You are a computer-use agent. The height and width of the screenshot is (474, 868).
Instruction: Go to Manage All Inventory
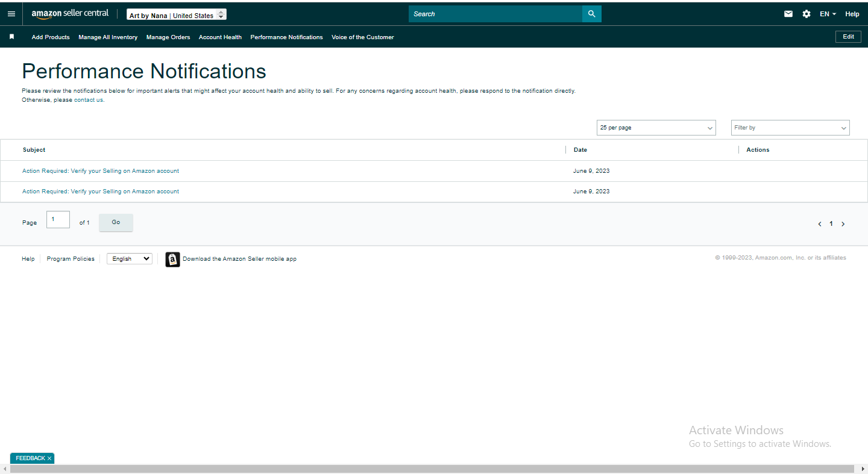(x=108, y=37)
